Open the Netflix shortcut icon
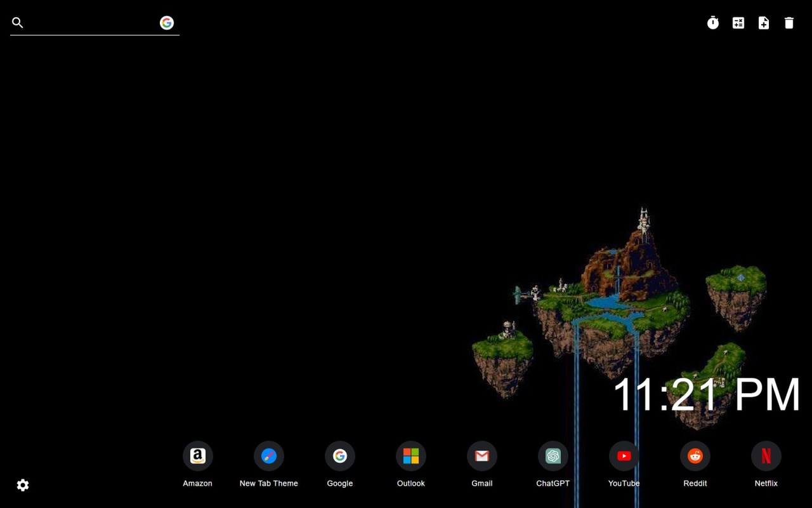 (x=766, y=456)
